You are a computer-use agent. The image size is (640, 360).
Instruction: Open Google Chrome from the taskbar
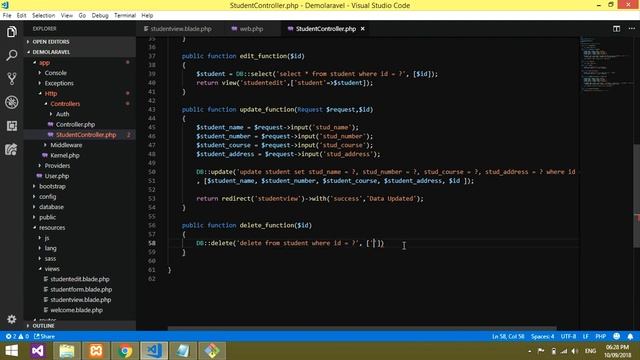[x=125, y=351]
